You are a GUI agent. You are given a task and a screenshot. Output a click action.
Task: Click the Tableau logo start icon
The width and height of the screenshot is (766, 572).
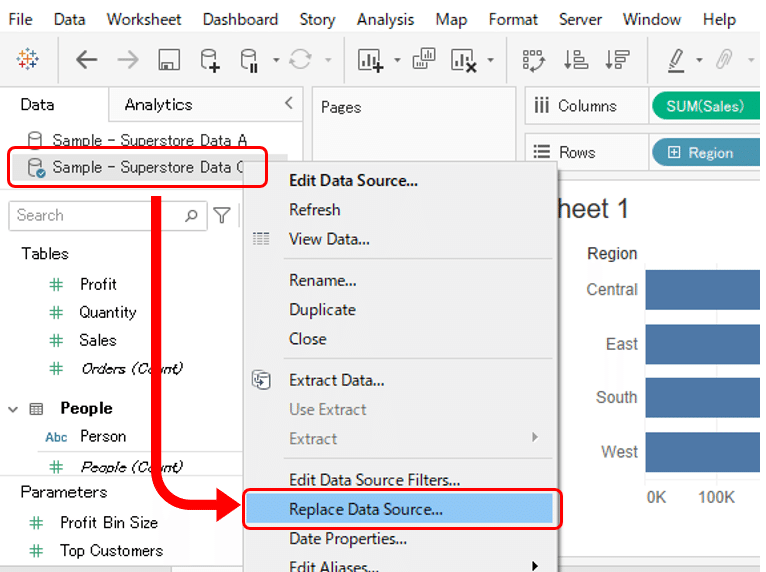coord(28,60)
